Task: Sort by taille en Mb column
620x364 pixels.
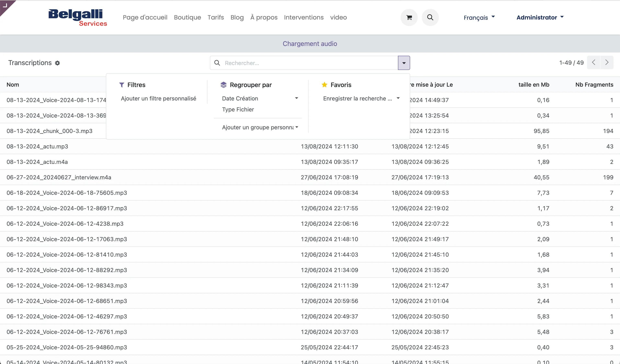Action: click(534, 85)
